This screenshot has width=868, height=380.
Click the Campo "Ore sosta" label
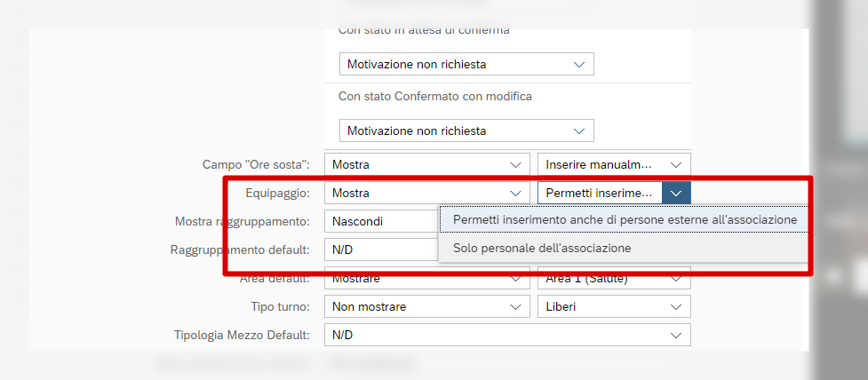coord(256,164)
